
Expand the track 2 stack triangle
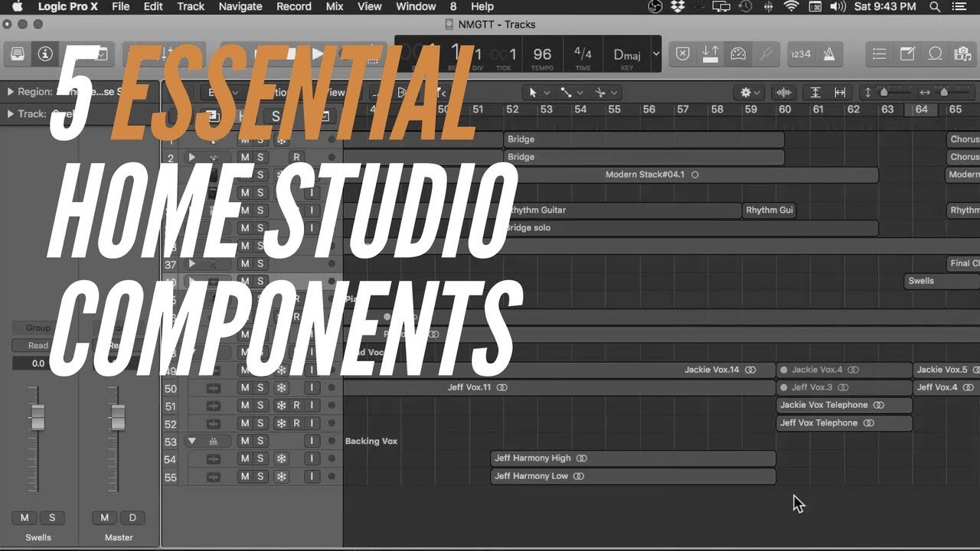point(191,157)
